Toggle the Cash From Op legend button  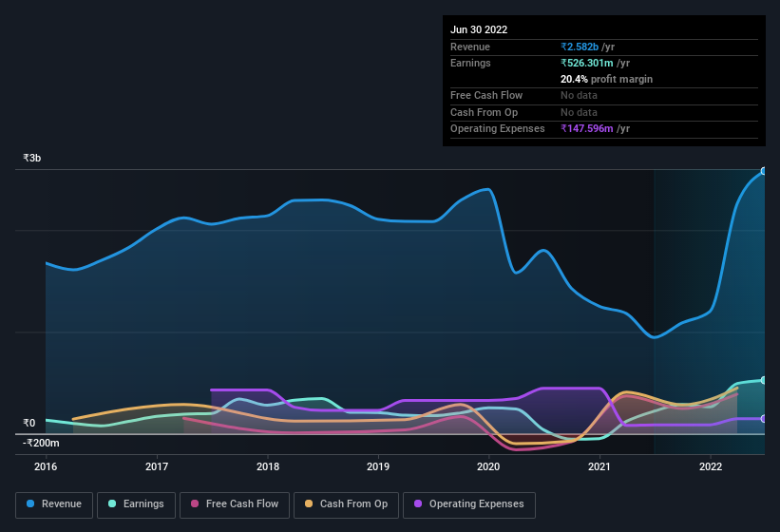click(346, 504)
